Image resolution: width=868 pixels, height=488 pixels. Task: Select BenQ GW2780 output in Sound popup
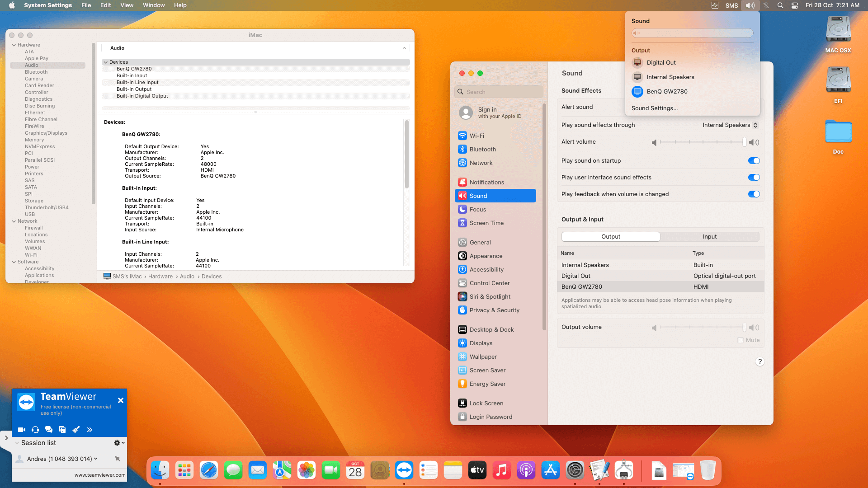pyautogui.click(x=667, y=91)
